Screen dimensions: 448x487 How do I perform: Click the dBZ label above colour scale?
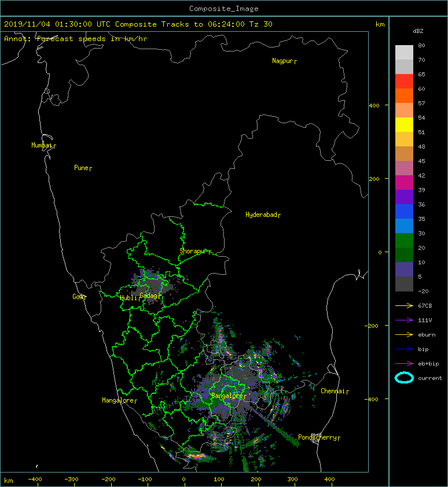418,31
